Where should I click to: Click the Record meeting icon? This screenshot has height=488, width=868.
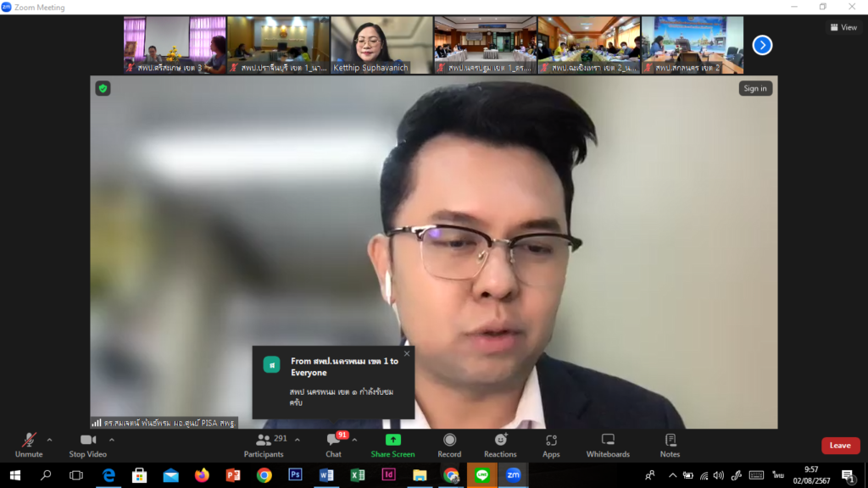[x=449, y=445]
